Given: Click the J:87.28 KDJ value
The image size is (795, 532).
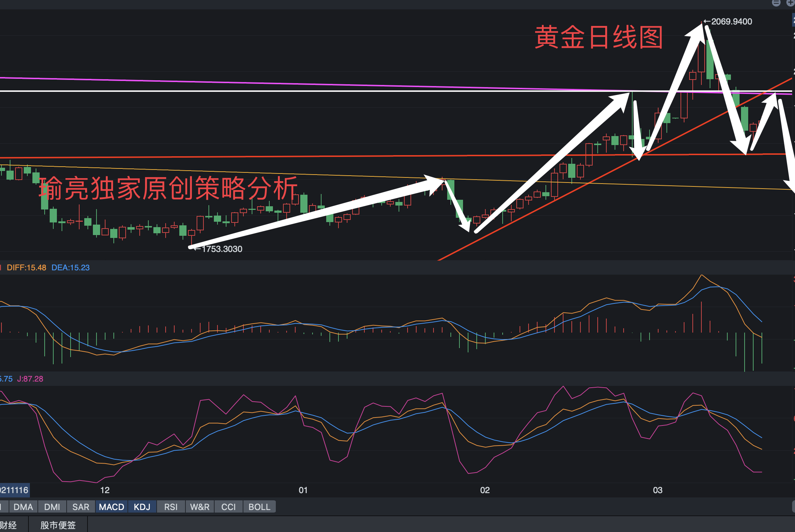Looking at the screenshot, I should pyautogui.click(x=30, y=379).
